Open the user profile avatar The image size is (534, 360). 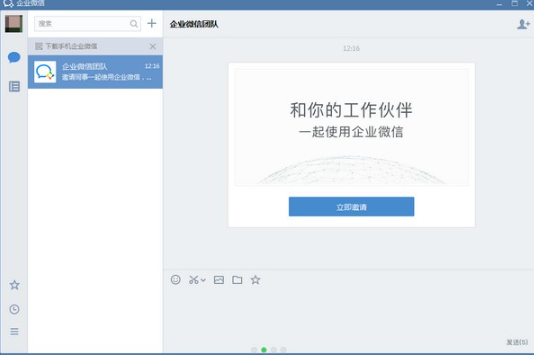(x=14, y=24)
